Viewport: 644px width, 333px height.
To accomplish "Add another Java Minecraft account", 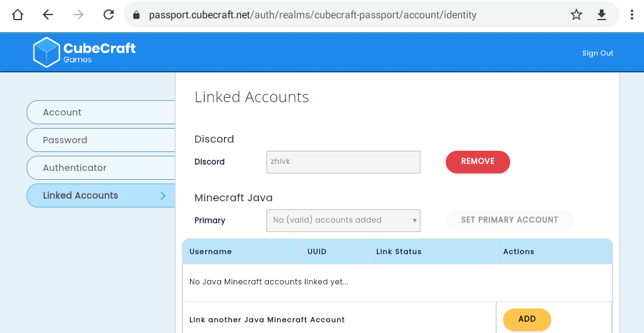I will coord(527,320).
